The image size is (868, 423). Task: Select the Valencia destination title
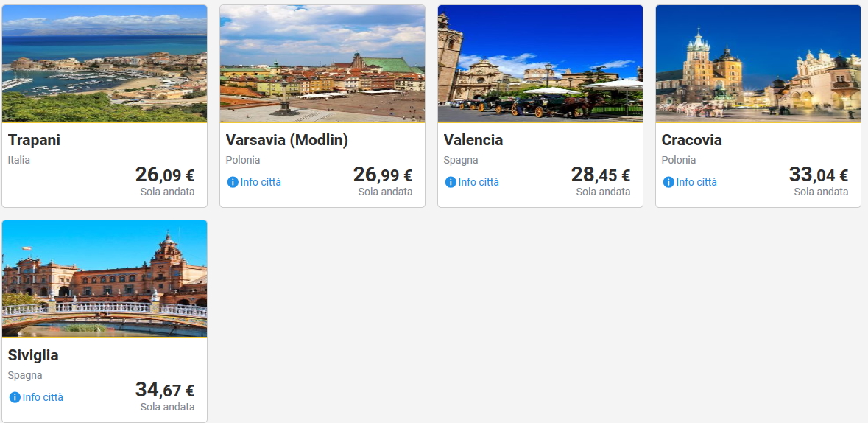click(473, 140)
